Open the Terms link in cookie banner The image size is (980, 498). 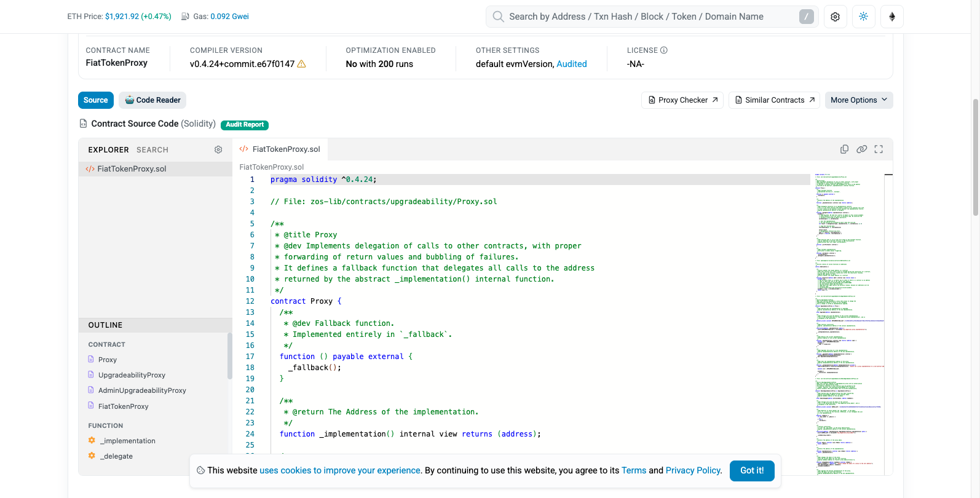(634, 470)
